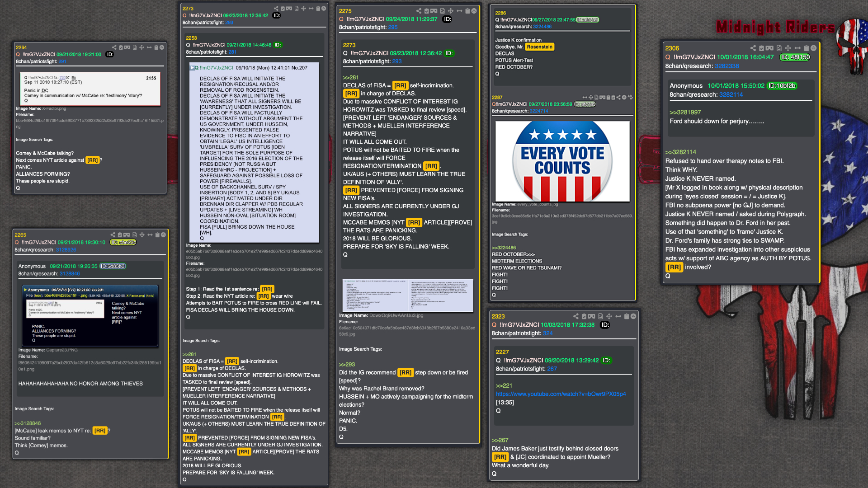The image size is (868, 488).
Task: Click the image file icon on post 2275
Action: point(443,11)
